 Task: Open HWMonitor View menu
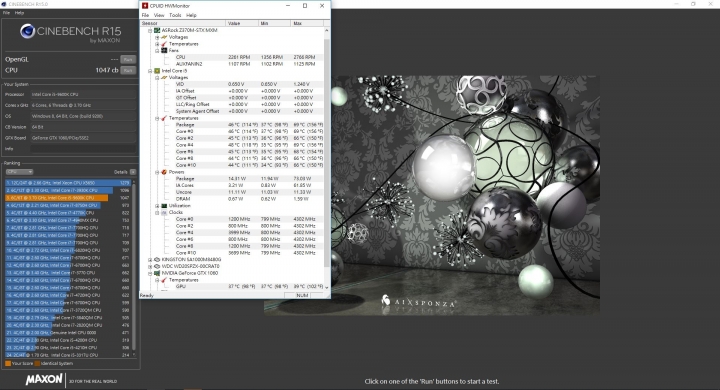[x=159, y=15]
